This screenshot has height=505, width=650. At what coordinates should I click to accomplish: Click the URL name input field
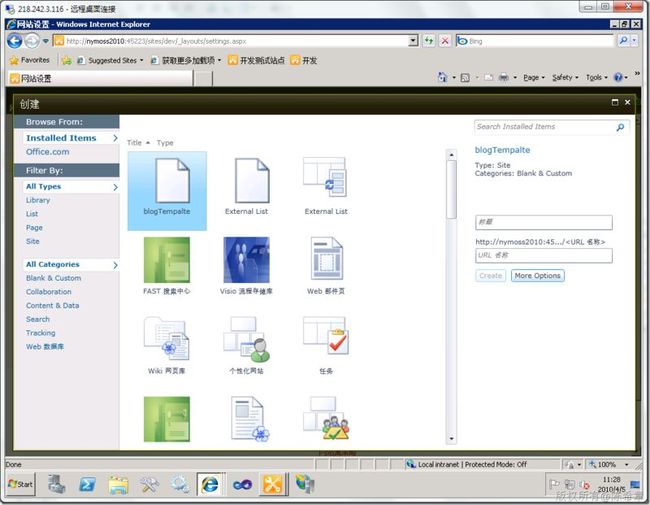tap(543, 255)
